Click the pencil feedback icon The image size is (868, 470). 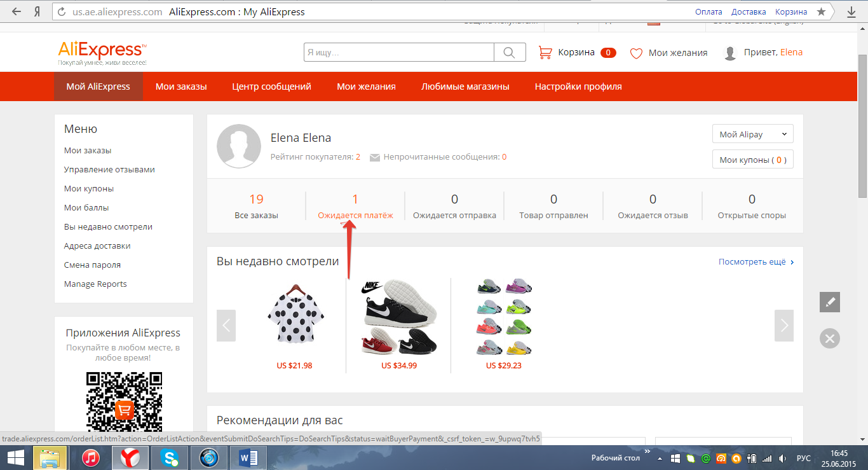point(829,302)
